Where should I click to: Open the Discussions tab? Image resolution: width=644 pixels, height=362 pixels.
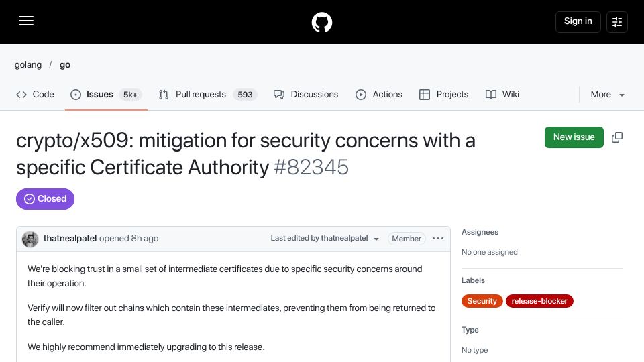(306, 95)
